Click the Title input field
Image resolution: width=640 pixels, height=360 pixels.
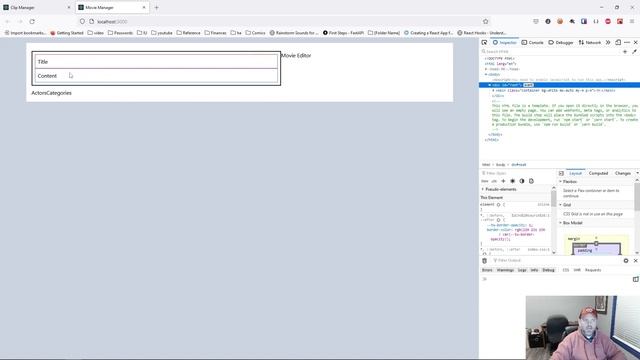[156, 62]
